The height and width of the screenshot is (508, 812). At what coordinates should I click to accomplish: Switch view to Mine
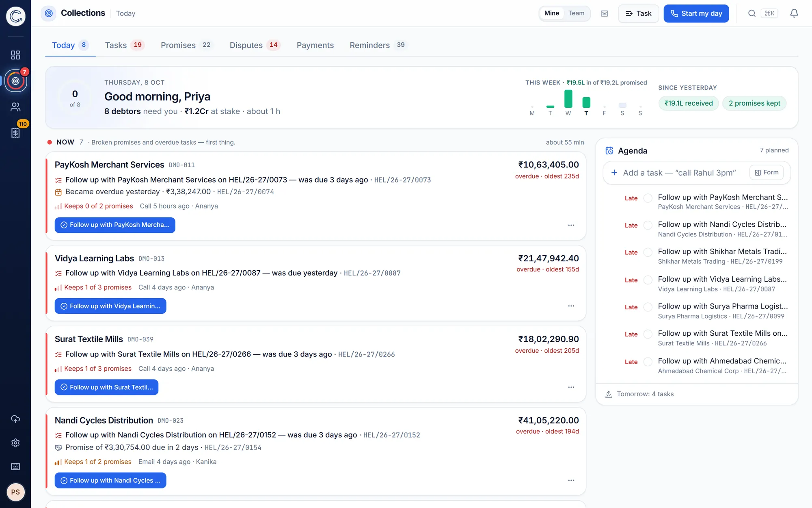(x=551, y=13)
